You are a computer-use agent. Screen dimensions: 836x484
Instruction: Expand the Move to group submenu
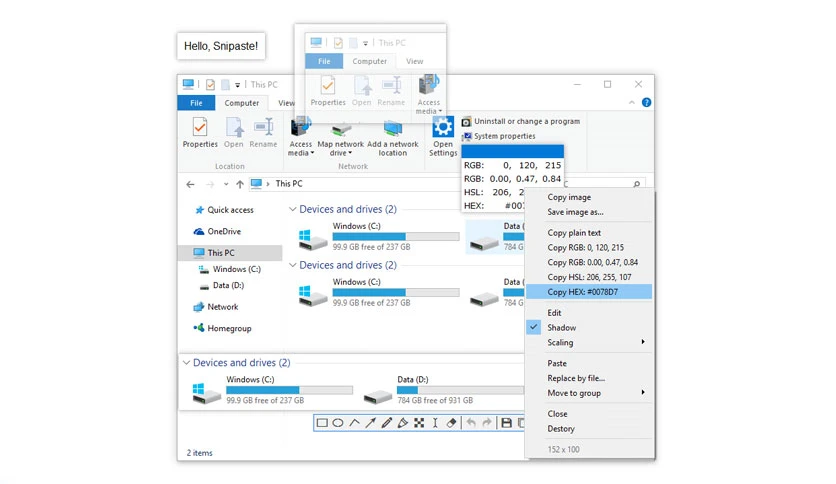[x=643, y=392]
